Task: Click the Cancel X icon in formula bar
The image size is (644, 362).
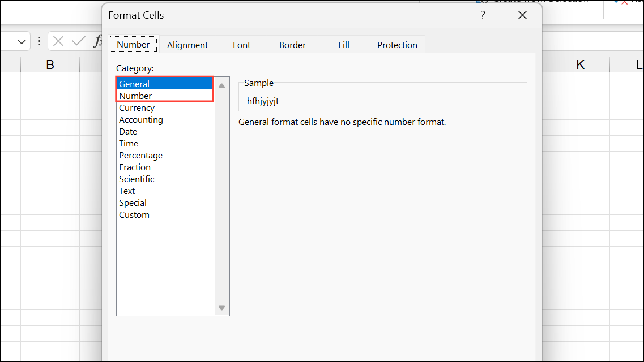Action: click(58, 41)
